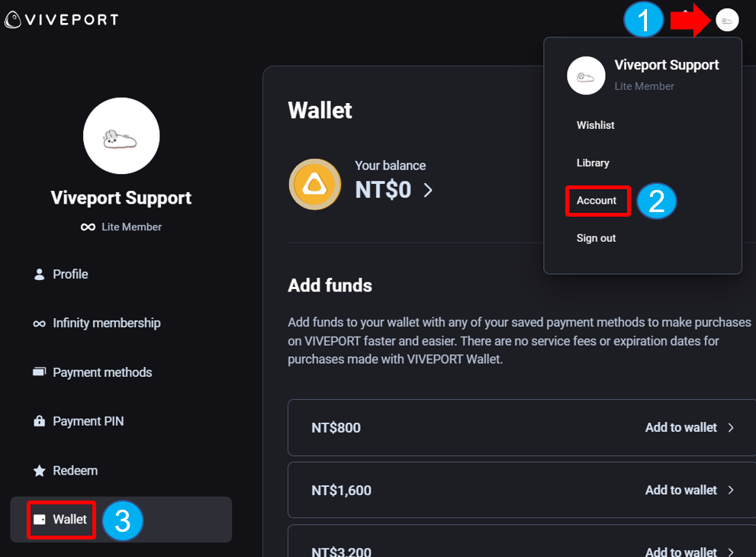Click the chevron on the NT$1,600 row

(731, 490)
